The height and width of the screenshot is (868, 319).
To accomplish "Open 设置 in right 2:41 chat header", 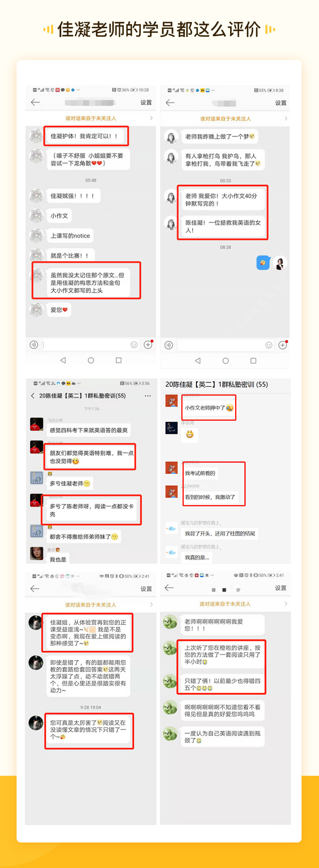I will pos(281,588).
